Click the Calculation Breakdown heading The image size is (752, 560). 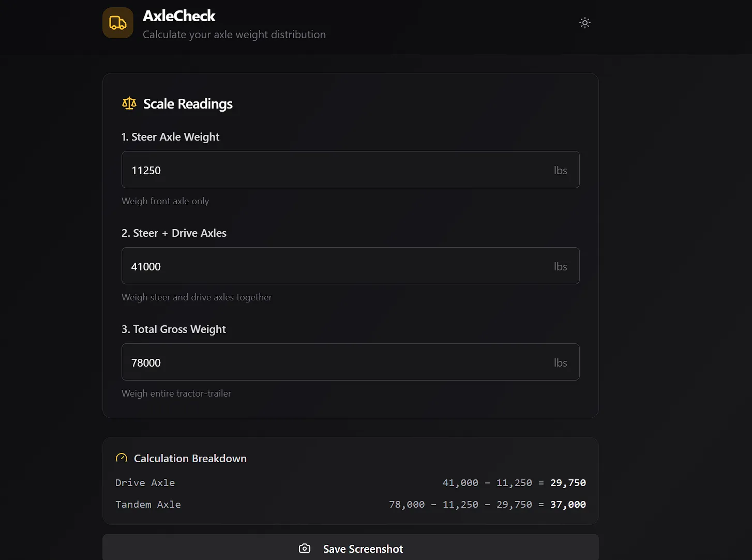click(190, 459)
